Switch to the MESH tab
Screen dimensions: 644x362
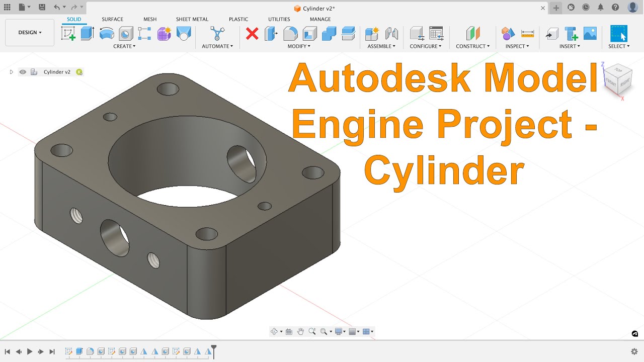[150, 19]
